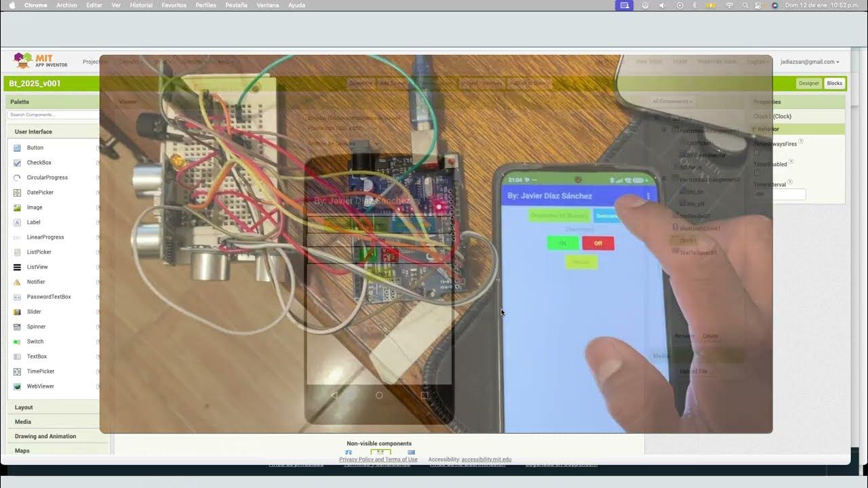Select the Label component icon
868x488 pixels.
18,222
